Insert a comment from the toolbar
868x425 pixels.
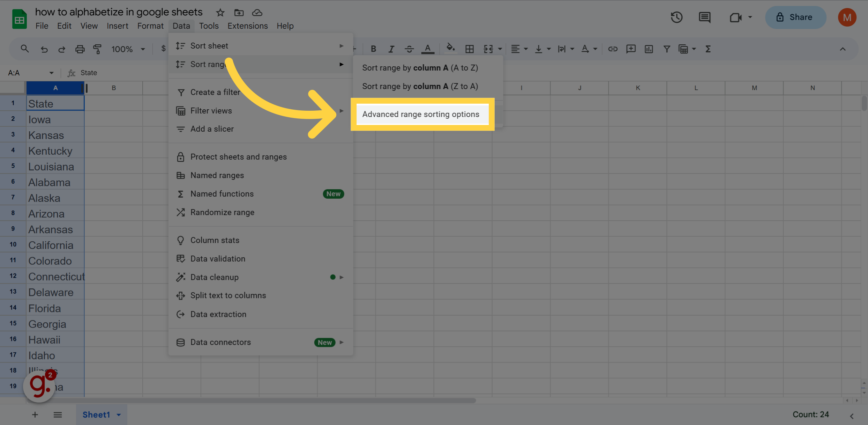click(x=631, y=49)
